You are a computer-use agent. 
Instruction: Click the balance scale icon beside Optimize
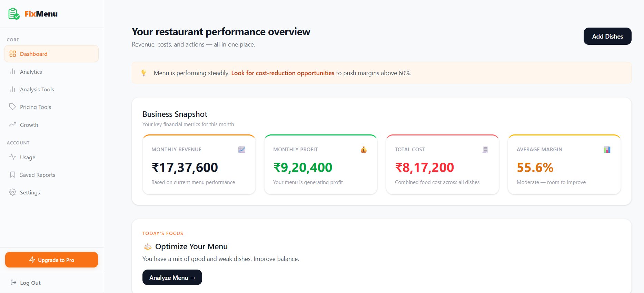click(x=148, y=246)
